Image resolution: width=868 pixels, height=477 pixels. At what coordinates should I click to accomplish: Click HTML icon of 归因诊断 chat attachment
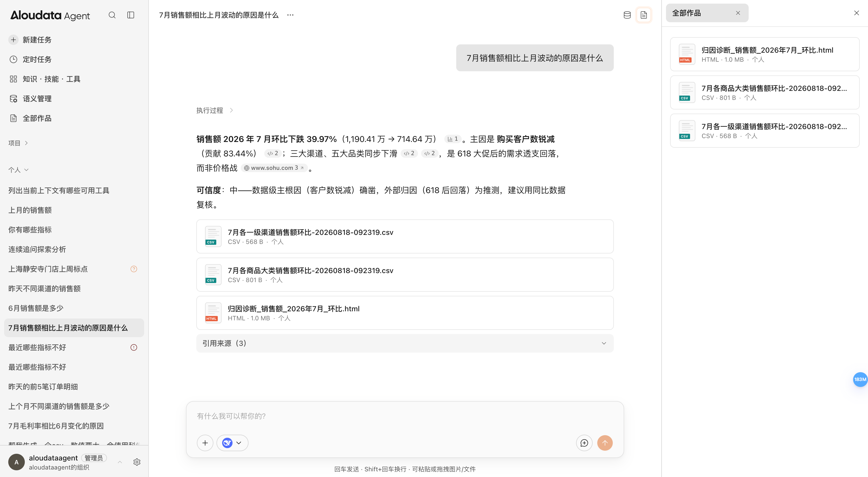point(213,313)
